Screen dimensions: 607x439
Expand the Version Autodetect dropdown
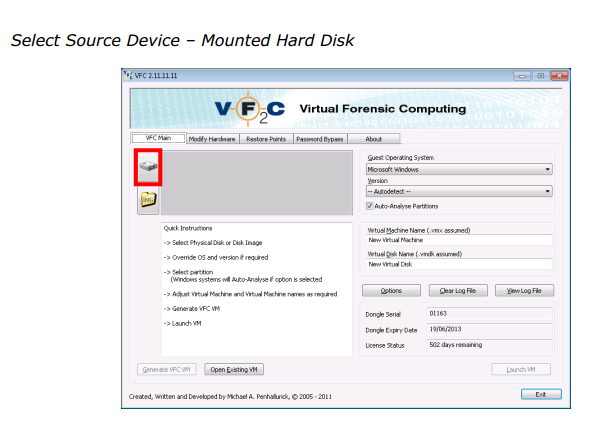click(459, 191)
